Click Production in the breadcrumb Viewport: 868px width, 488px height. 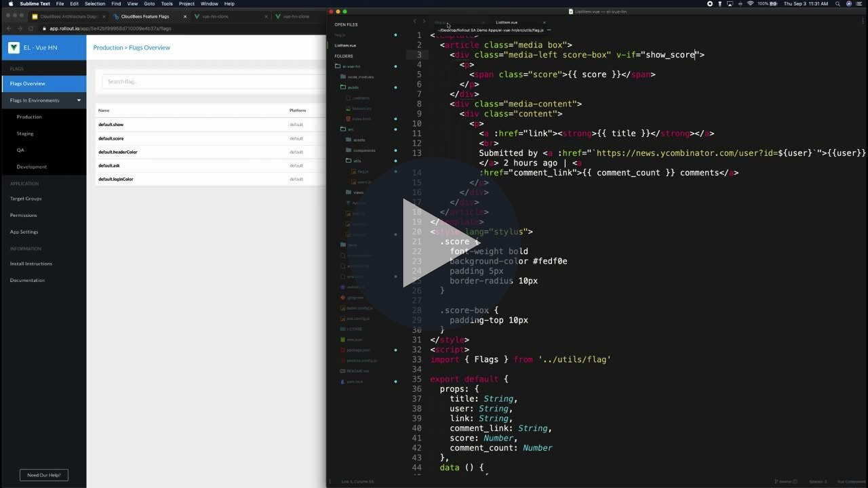[108, 47]
